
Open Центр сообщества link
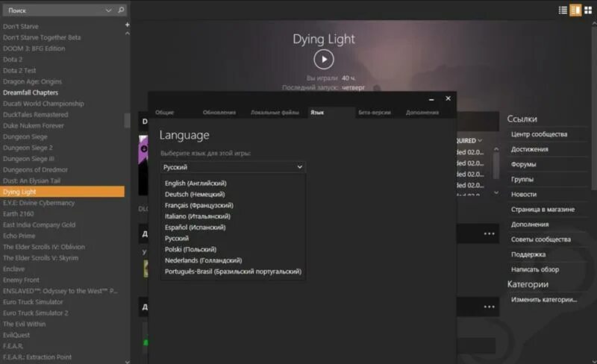click(539, 134)
